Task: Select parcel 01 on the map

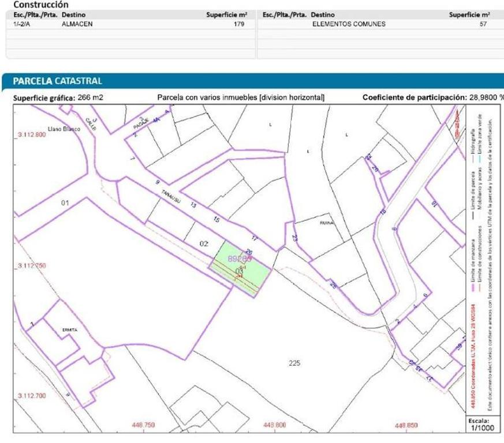Action: pyautogui.click(x=64, y=203)
